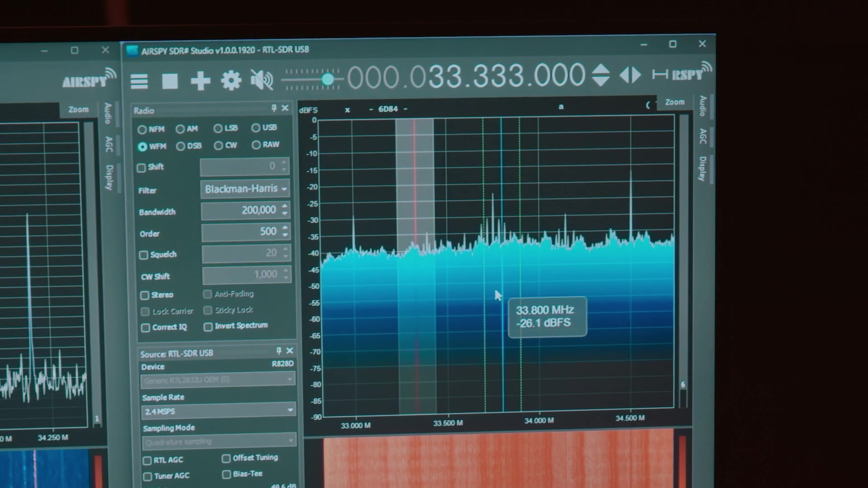Open the Zoom side tab
This screenshot has width=868, height=488.
tap(675, 102)
